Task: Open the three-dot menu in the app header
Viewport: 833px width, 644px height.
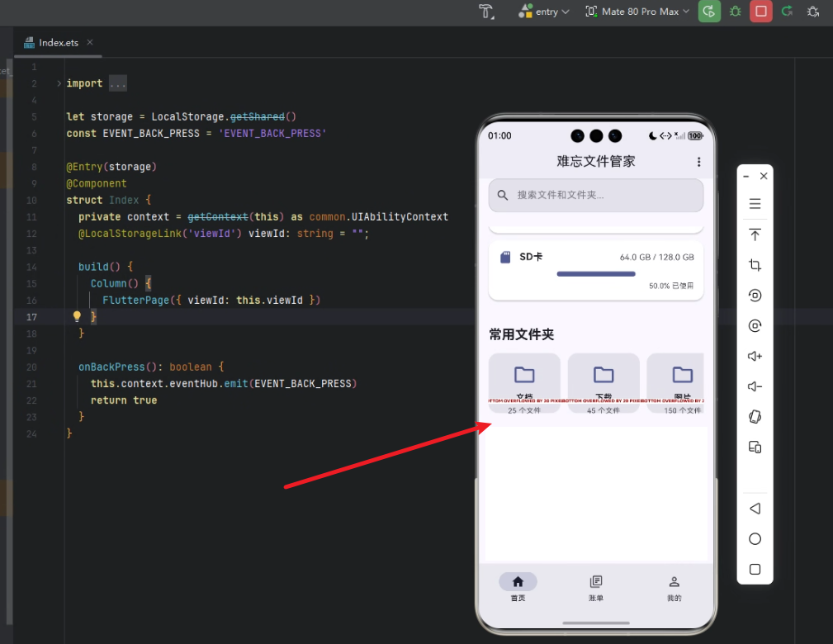Action: [698, 162]
